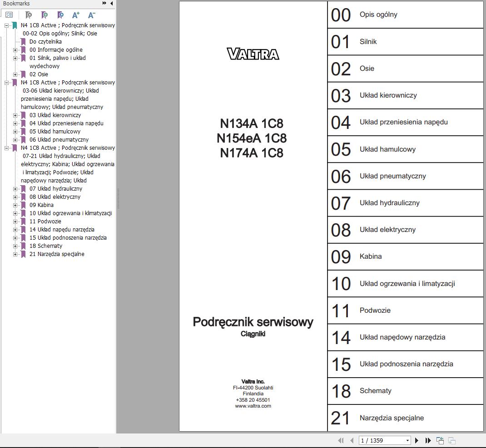The height and width of the screenshot is (448, 486).
Task: Expand the '03 Układ kierowniczy' bookmark
Action: tap(16, 115)
